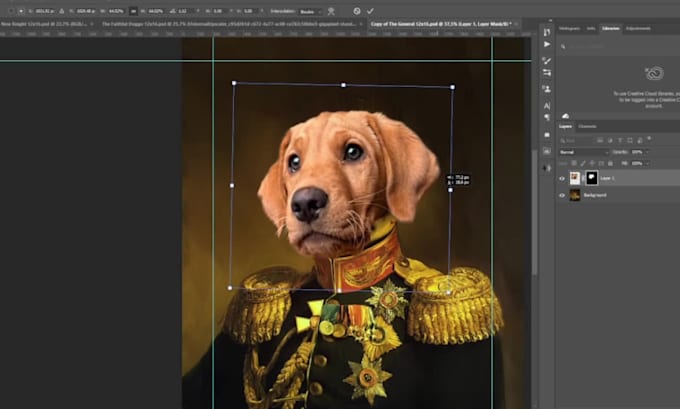680x409 pixels.
Task: Click the X position field in options bar
Action: pos(45,11)
